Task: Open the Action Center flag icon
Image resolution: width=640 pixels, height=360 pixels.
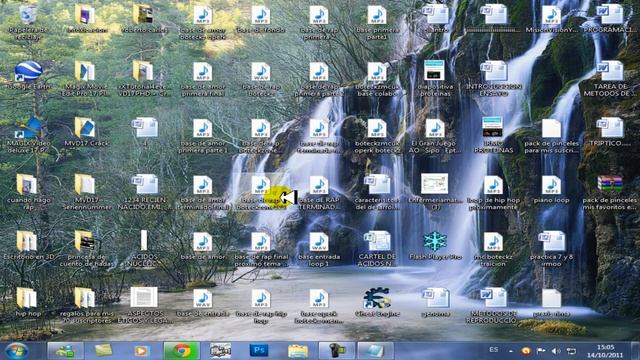Action: 541,351
